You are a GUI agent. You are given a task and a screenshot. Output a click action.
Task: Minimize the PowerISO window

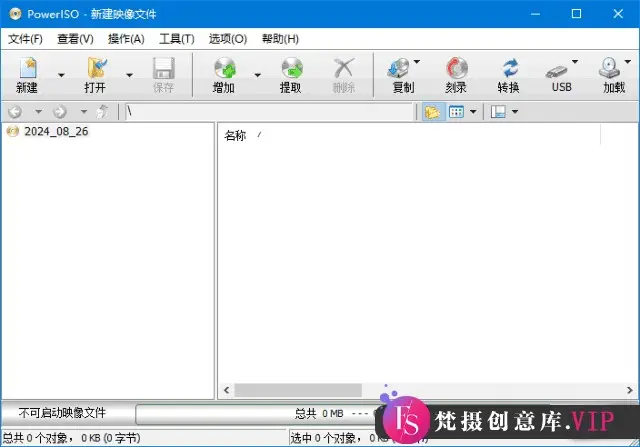pos(536,14)
